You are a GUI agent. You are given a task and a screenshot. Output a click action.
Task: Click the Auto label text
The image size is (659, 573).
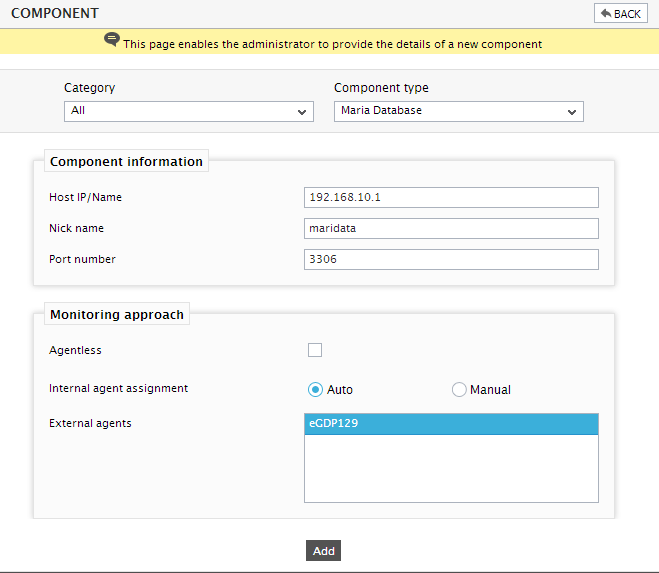click(x=340, y=390)
